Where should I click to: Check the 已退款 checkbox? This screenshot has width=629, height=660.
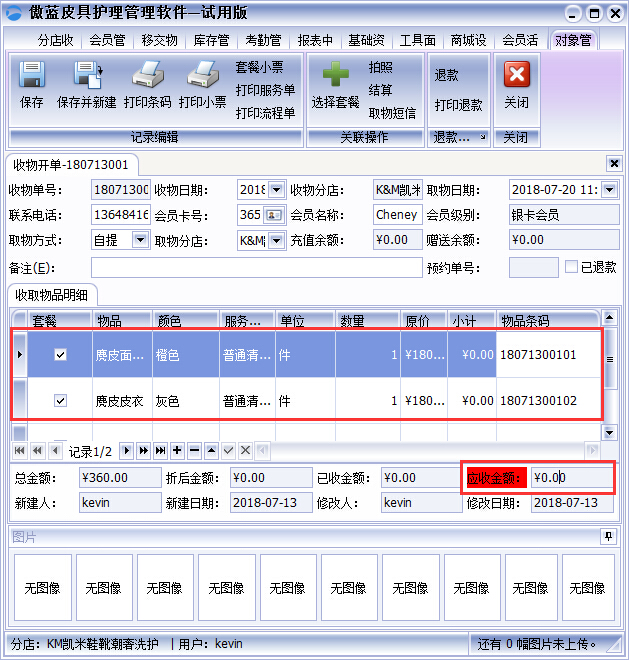(572, 267)
